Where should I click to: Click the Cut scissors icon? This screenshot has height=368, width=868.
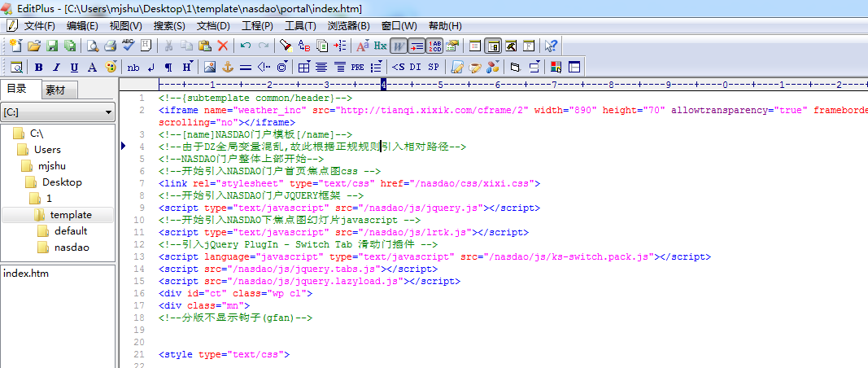tap(169, 46)
